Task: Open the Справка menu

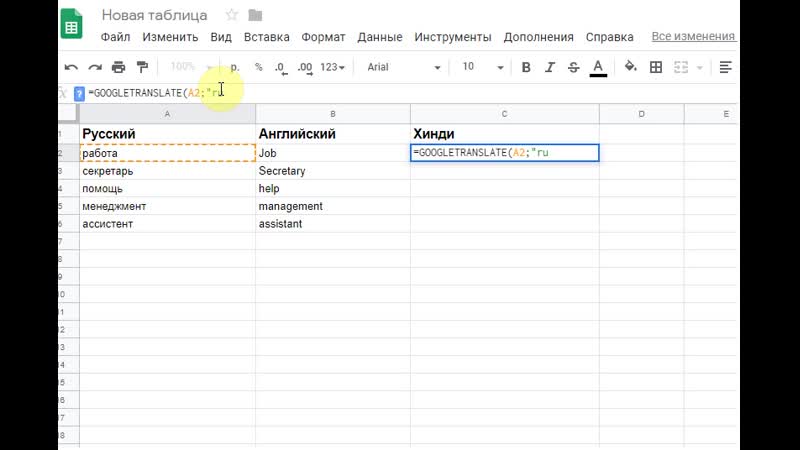Action: coord(610,37)
